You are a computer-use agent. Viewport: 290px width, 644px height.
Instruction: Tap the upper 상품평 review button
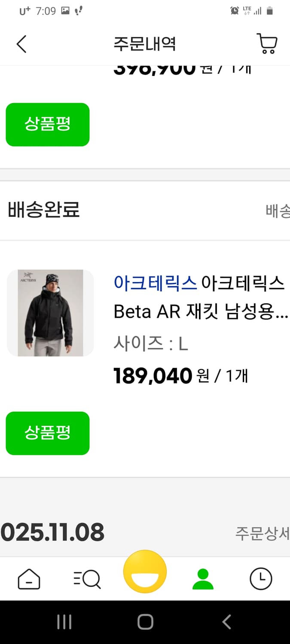coord(47,125)
